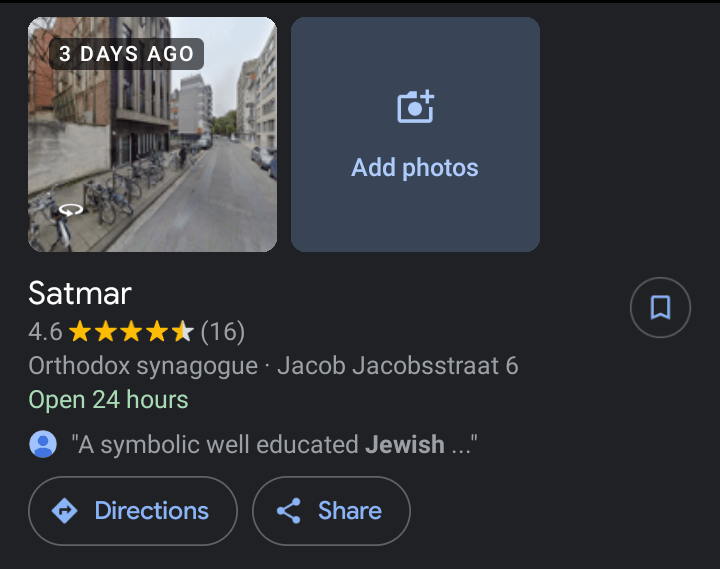The height and width of the screenshot is (569, 720).
Task: Click the 3 DAYS AGO label
Action: pyautogui.click(x=126, y=54)
